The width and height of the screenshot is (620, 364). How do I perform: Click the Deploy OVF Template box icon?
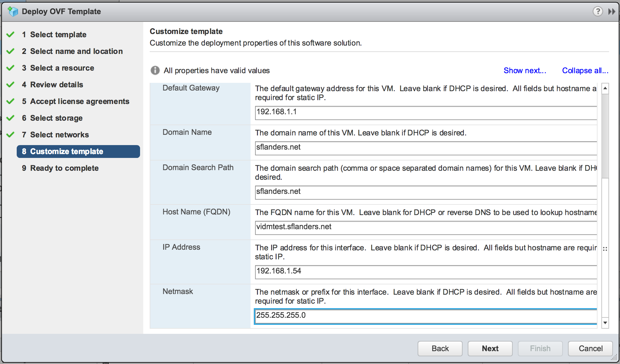point(13,12)
